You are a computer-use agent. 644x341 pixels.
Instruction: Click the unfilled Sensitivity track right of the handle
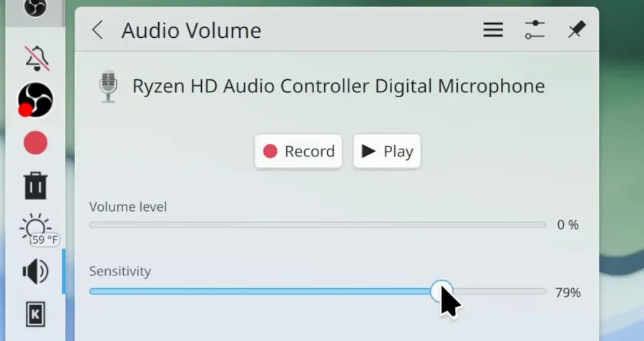[499, 292]
